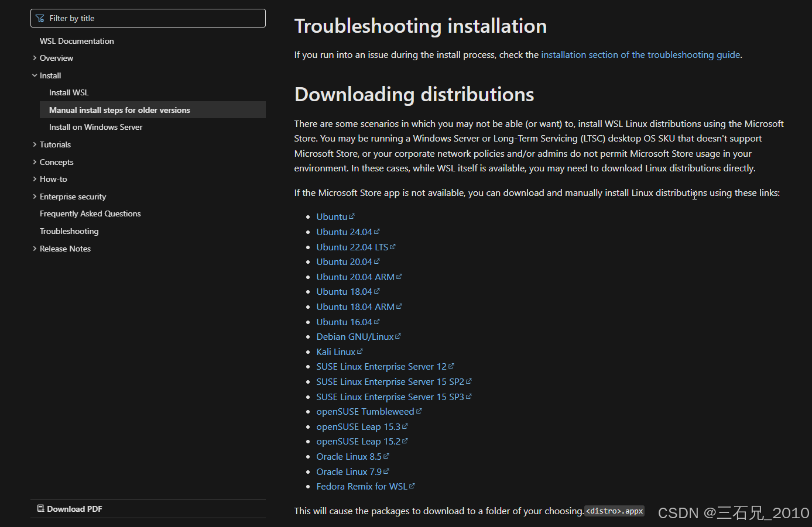The height and width of the screenshot is (527, 812).
Task: Click external-link icon beside Fedora Remix for WSL
Action: tap(412, 485)
